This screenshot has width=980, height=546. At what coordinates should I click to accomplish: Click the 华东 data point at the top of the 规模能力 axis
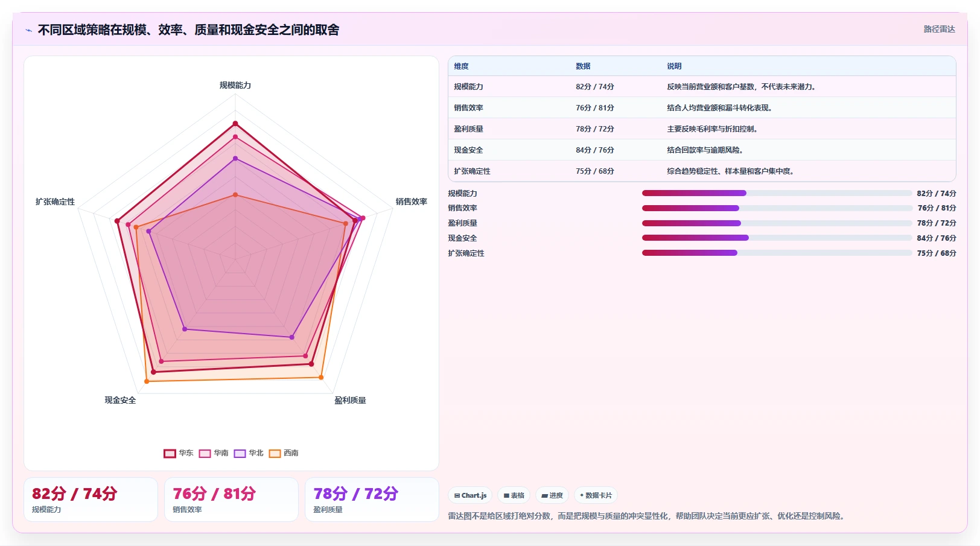point(235,124)
